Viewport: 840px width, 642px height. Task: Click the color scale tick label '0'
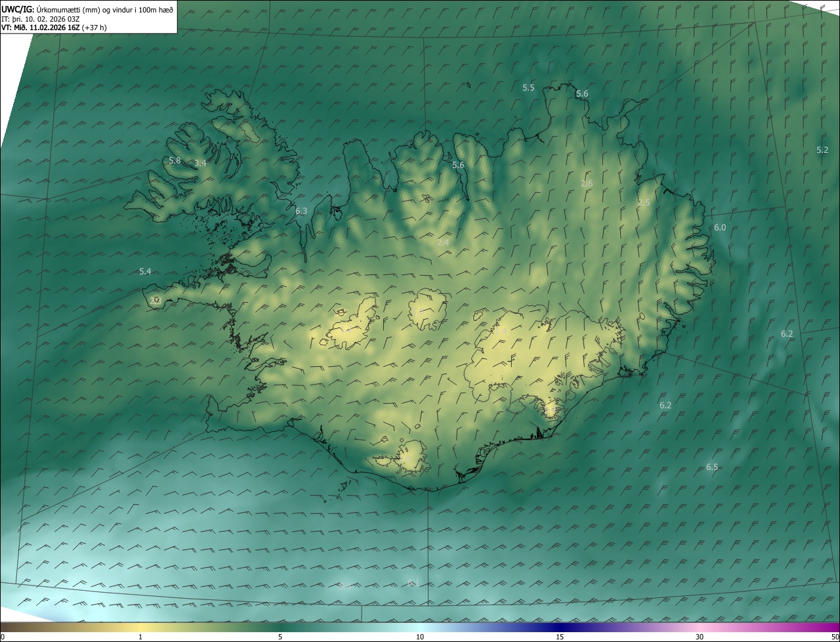(x=3, y=637)
